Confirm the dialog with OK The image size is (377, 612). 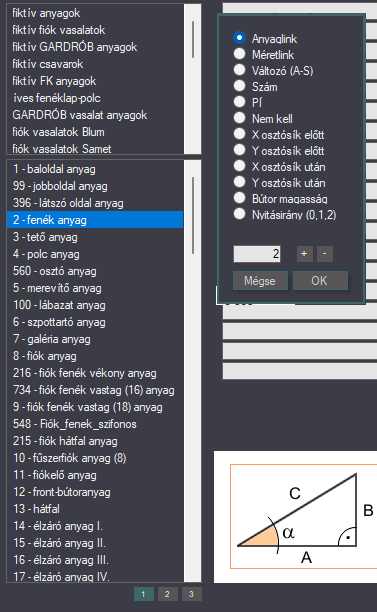coord(320,281)
